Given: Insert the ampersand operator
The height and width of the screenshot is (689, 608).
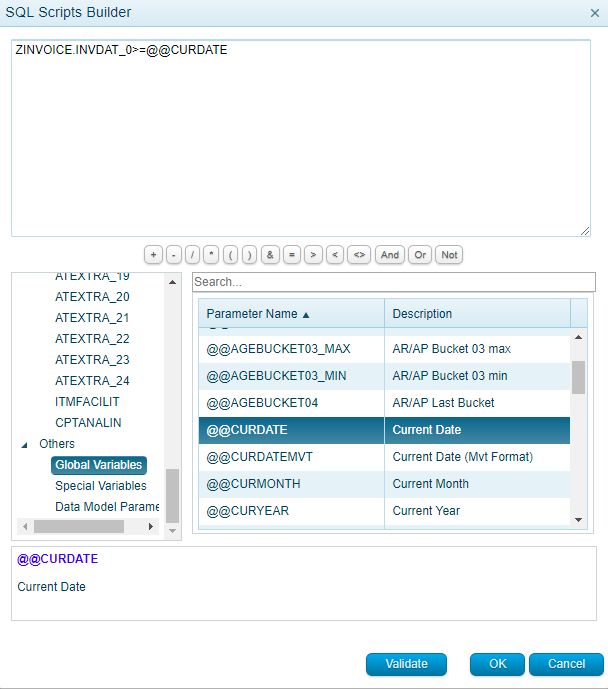Looking at the screenshot, I should 270,255.
